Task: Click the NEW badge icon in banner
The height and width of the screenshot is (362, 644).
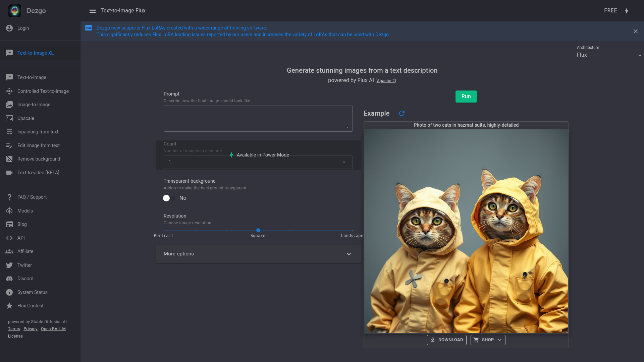Action: click(89, 28)
